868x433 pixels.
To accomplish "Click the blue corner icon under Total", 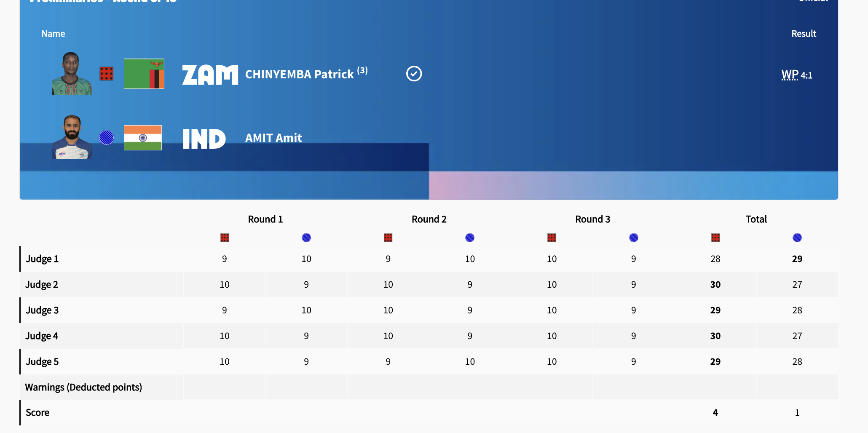I will [797, 238].
